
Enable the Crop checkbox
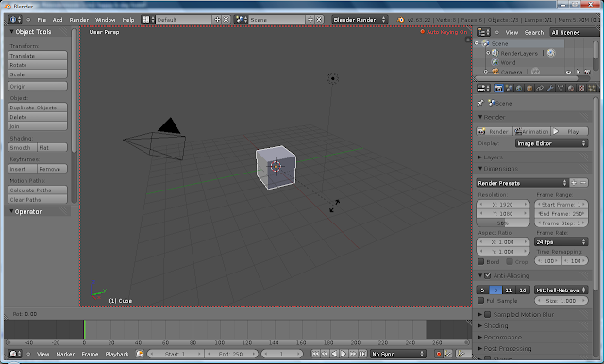[x=510, y=261]
